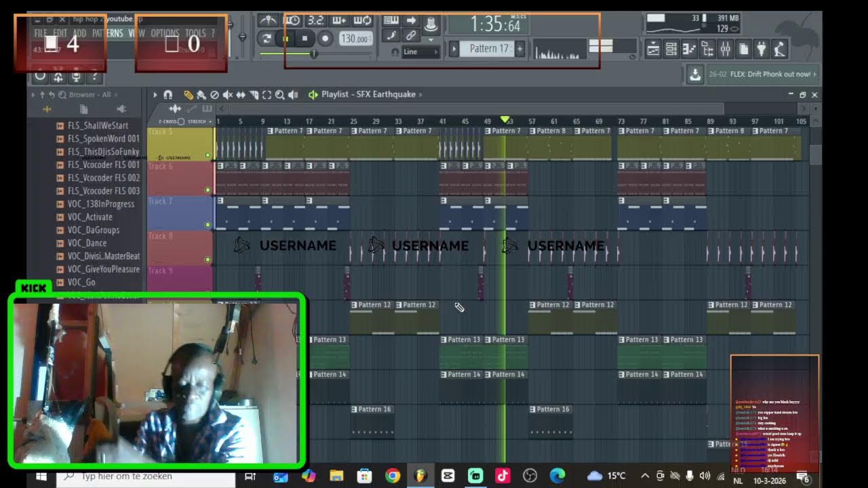Screen dimensions: 868x488
Task: Add new pattern with plus button
Action: click(x=520, y=49)
